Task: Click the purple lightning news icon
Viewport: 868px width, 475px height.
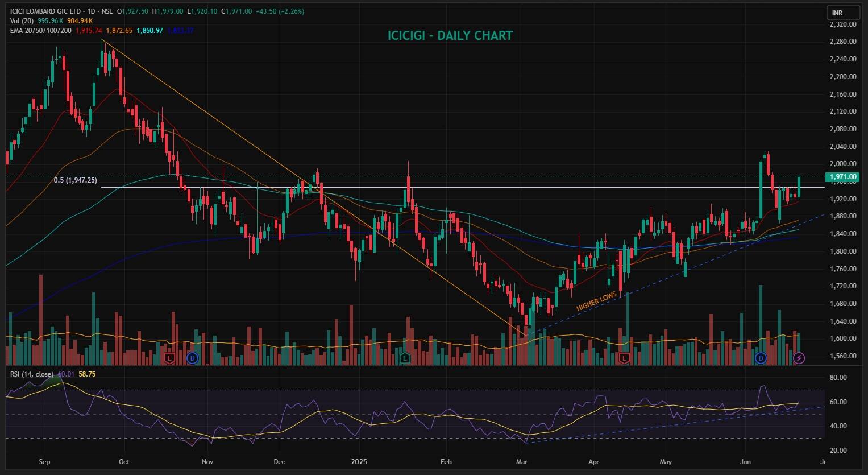Action: coord(799,358)
